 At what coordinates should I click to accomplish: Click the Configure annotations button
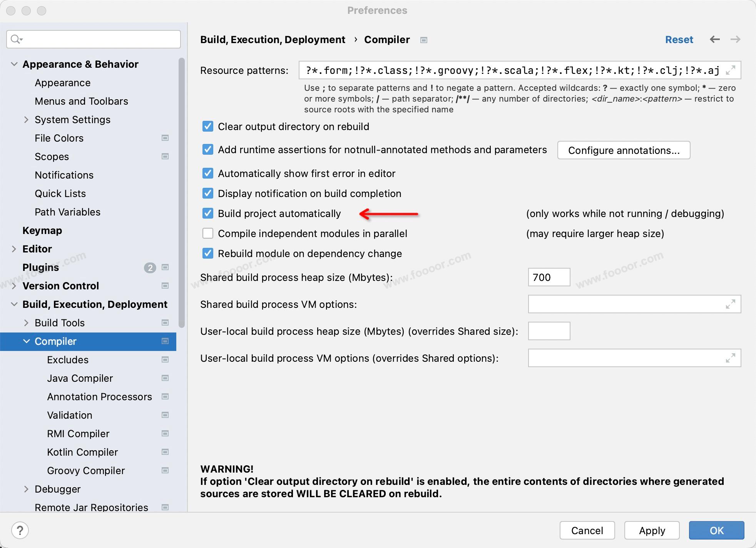tap(624, 150)
